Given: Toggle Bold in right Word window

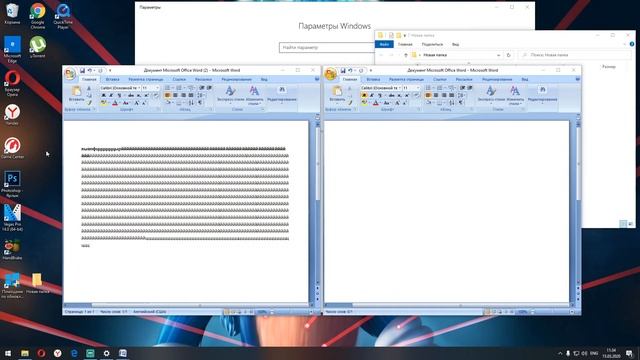Looking at the screenshot, I should (x=364, y=95).
